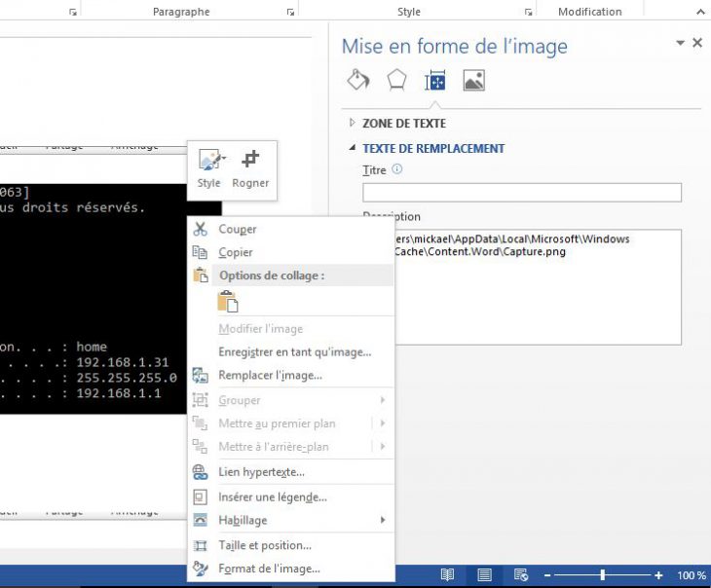Expand the ZONE DE TEXTE section
Screen dimensions: 711x588
point(353,123)
